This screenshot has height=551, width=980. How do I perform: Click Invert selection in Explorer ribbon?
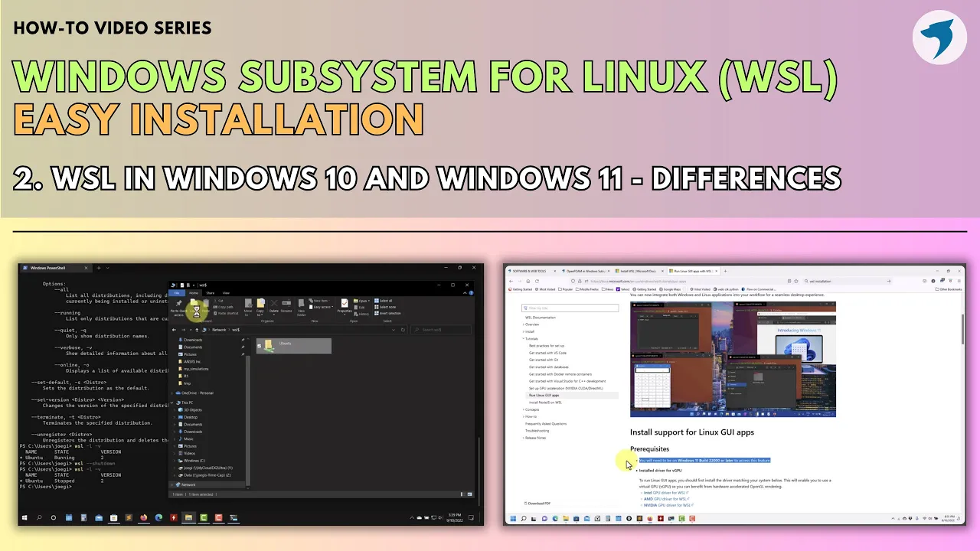tap(387, 313)
